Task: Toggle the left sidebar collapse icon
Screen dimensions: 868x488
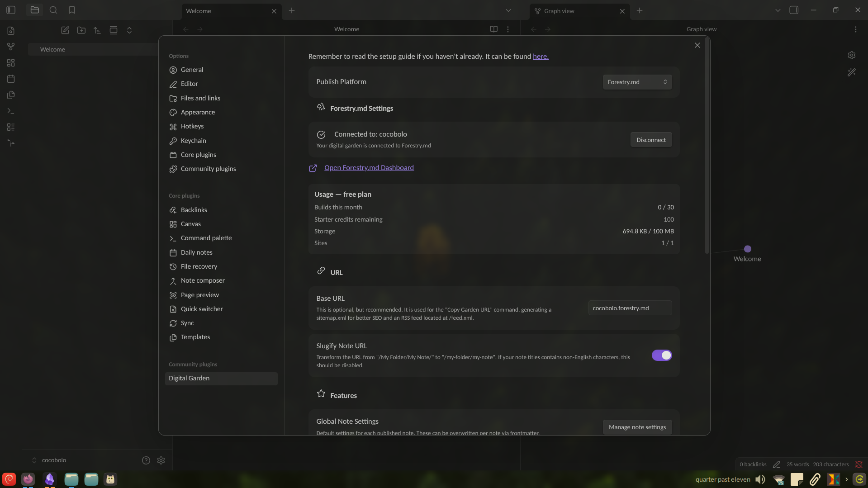Action: pos(11,10)
